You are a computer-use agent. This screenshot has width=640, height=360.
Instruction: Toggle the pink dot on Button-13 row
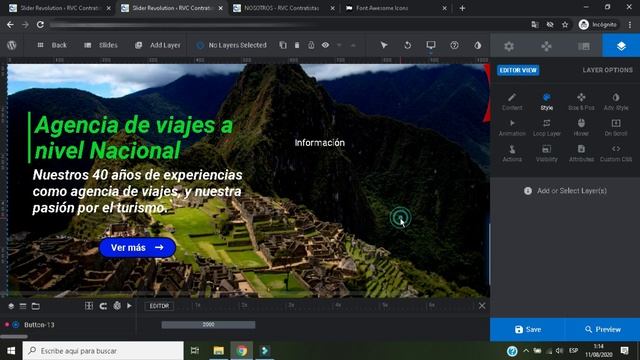7,324
